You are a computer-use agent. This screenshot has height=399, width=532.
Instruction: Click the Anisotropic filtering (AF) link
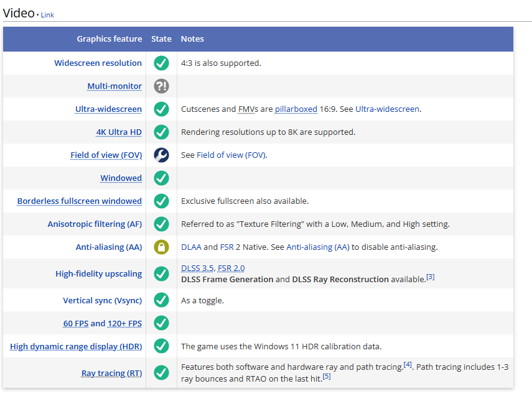point(95,224)
